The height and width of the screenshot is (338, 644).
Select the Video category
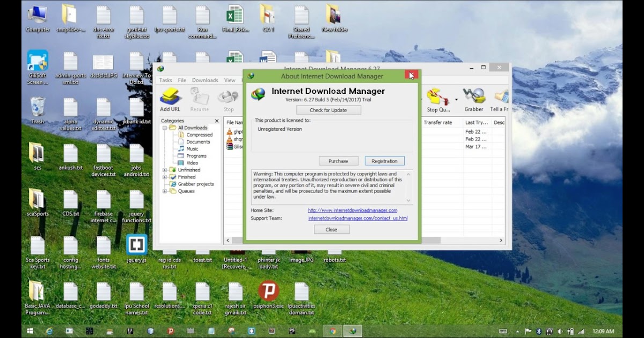point(192,163)
